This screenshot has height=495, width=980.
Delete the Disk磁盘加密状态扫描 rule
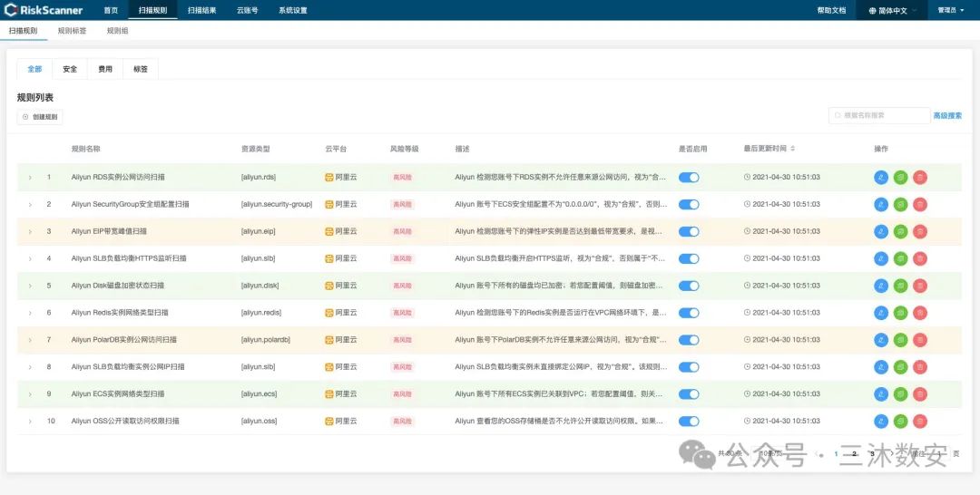click(x=920, y=286)
